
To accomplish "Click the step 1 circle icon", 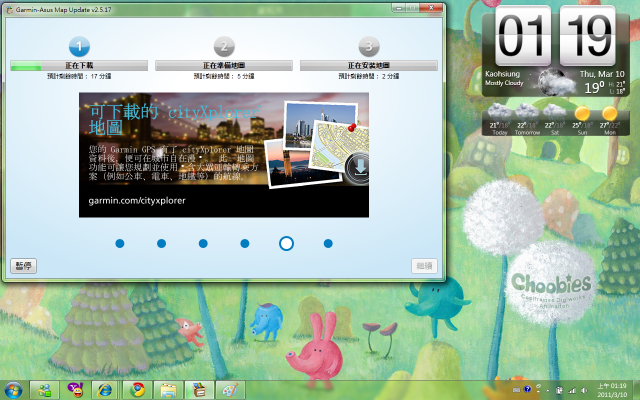I will (x=79, y=47).
